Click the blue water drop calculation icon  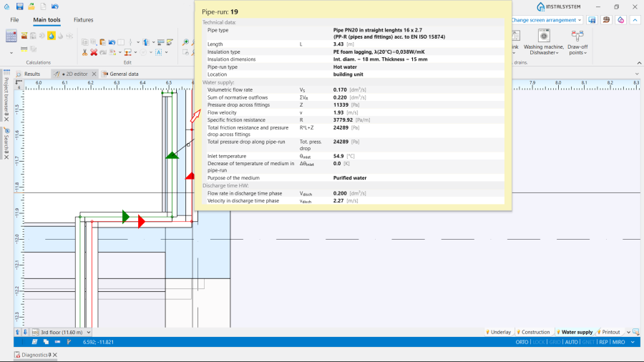click(52, 36)
